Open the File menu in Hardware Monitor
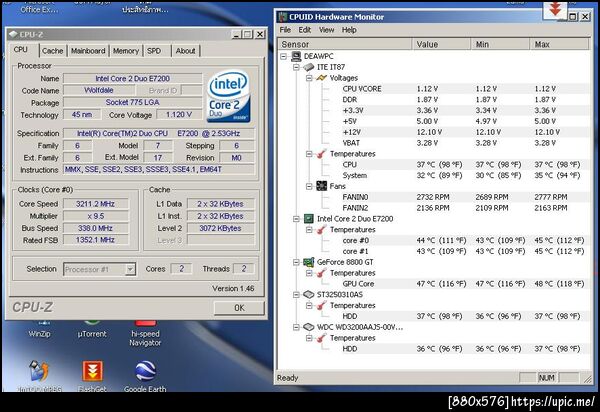 285,30
